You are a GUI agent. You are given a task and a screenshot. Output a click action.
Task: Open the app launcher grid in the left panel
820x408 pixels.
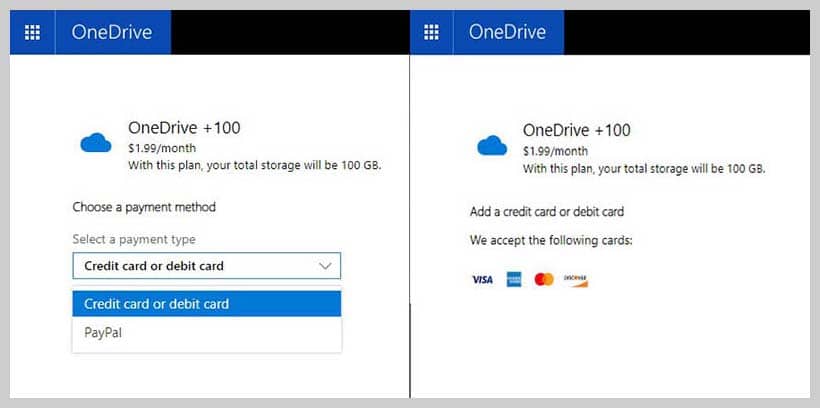(x=32, y=32)
